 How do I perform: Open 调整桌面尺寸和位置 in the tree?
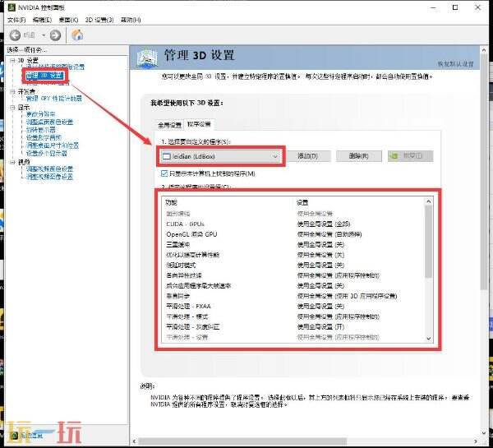coord(53,145)
